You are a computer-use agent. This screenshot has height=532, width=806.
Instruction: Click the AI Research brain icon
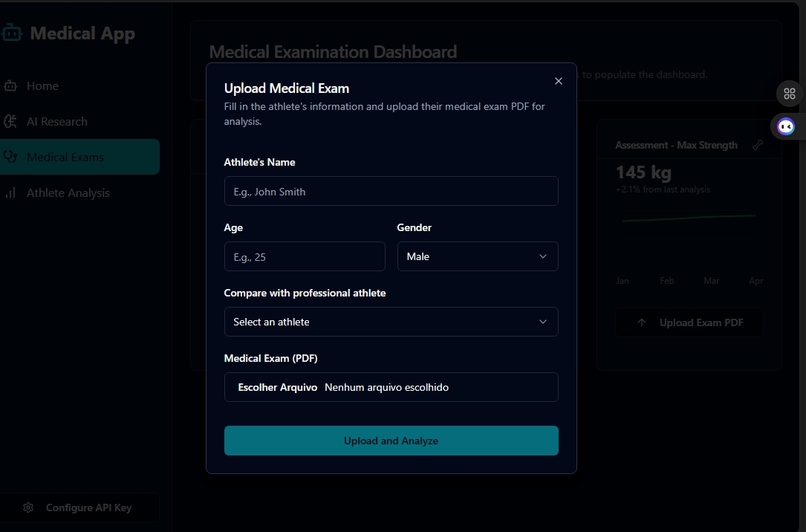click(10, 121)
